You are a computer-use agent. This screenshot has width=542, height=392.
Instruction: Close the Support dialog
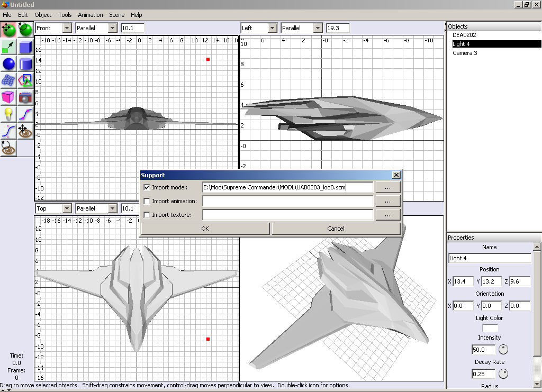[396, 175]
